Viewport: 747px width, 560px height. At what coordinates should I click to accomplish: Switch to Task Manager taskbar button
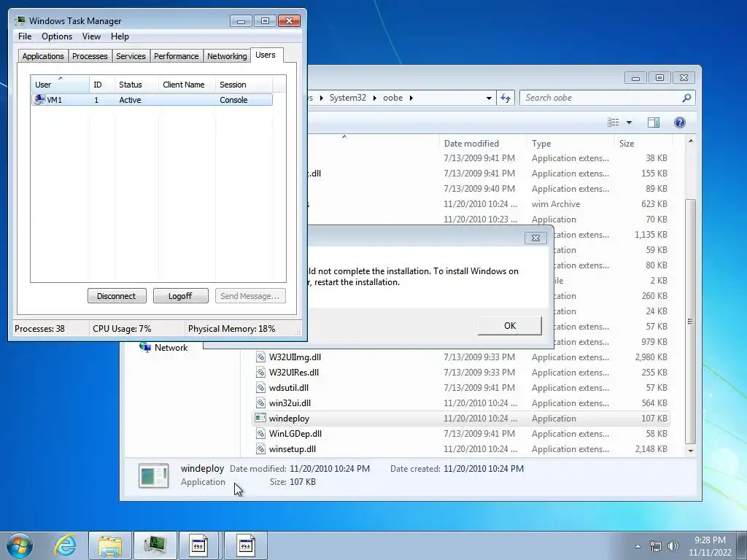coord(155,545)
